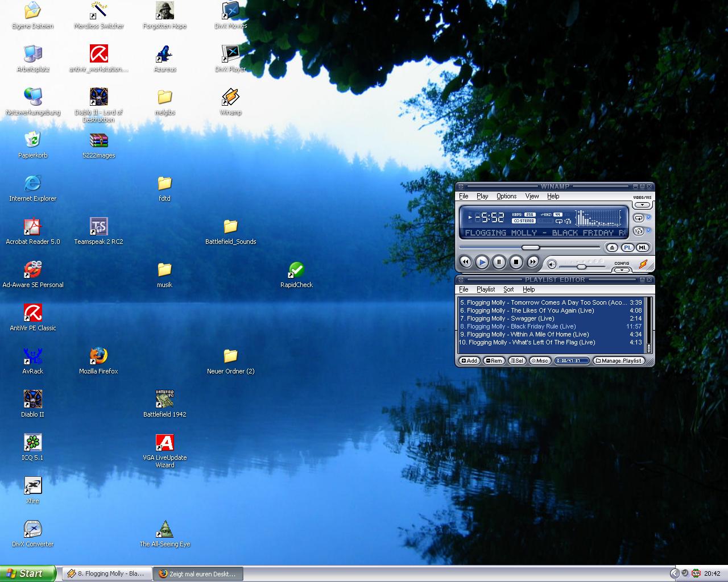The image size is (728, 582).
Task: Click the Winamp time display
Action: pos(489,217)
